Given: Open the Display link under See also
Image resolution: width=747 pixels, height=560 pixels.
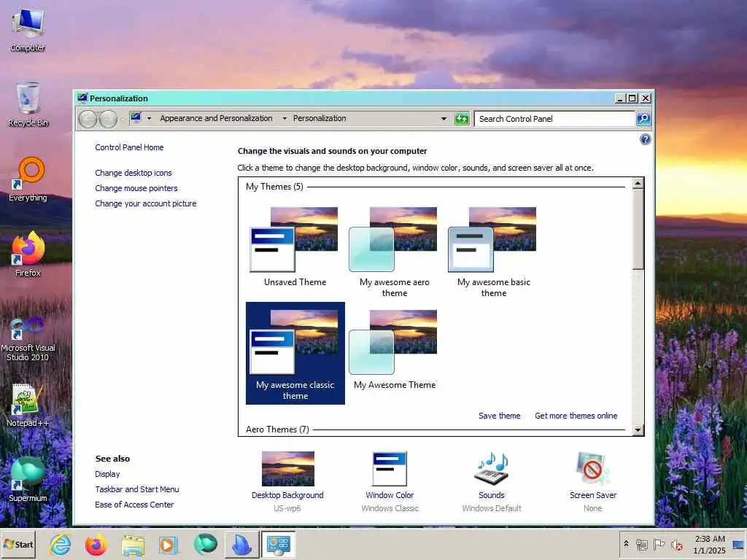Looking at the screenshot, I should tap(107, 474).
